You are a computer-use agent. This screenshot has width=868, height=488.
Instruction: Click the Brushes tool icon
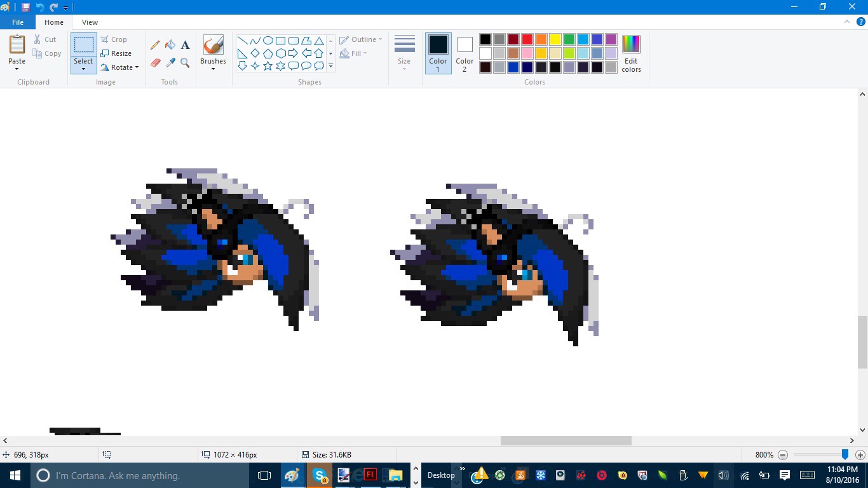pyautogui.click(x=213, y=46)
